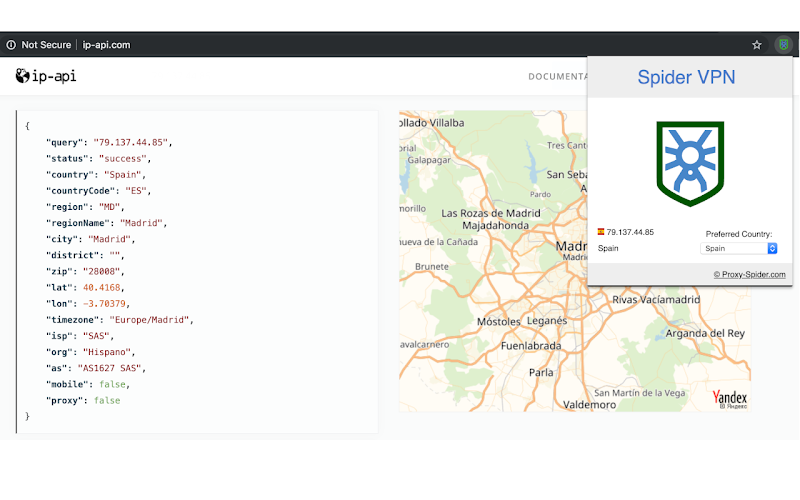Click San Martín de la Vega on map
This screenshot has height=500, width=800.
pos(639,393)
